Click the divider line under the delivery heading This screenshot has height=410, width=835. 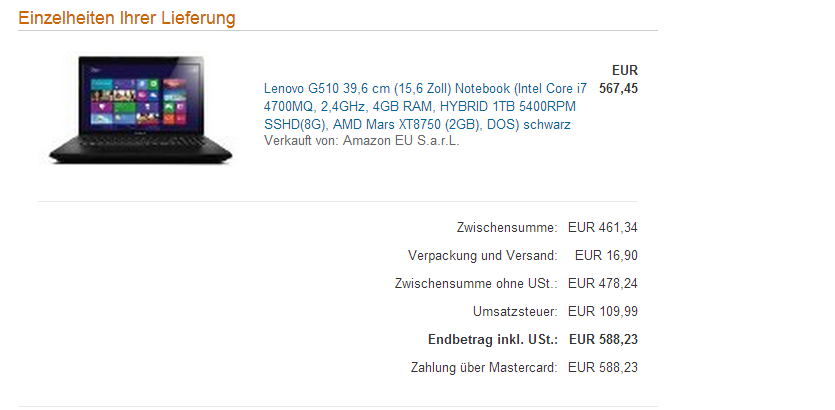(x=338, y=30)
